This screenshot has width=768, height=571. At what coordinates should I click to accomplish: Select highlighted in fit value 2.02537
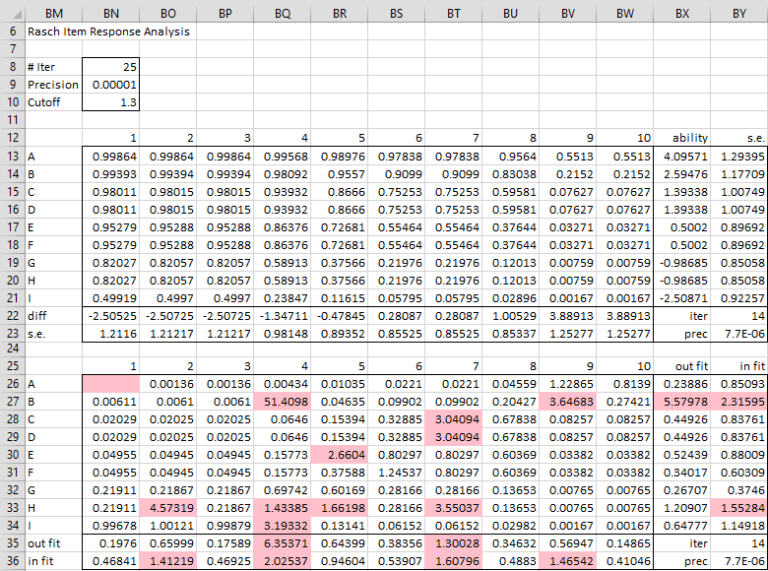[282, 561]
